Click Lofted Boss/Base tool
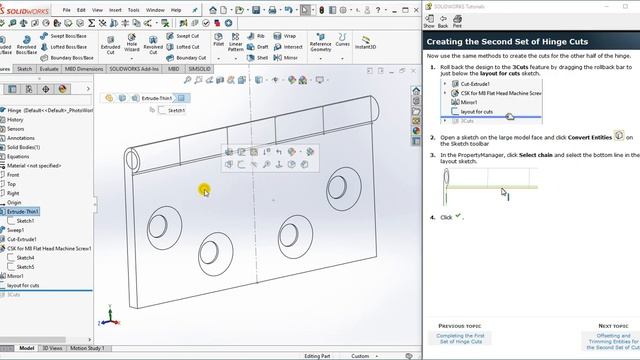 [63, 47]
